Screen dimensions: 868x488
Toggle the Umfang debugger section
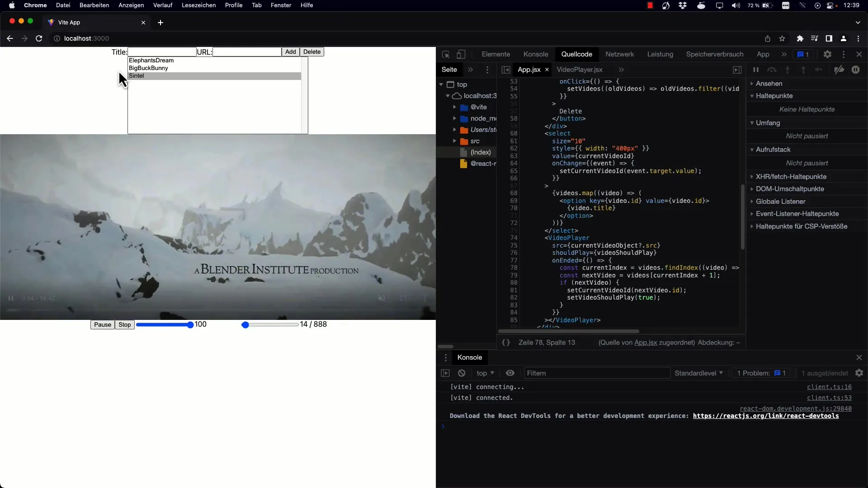tap(752, 123)
